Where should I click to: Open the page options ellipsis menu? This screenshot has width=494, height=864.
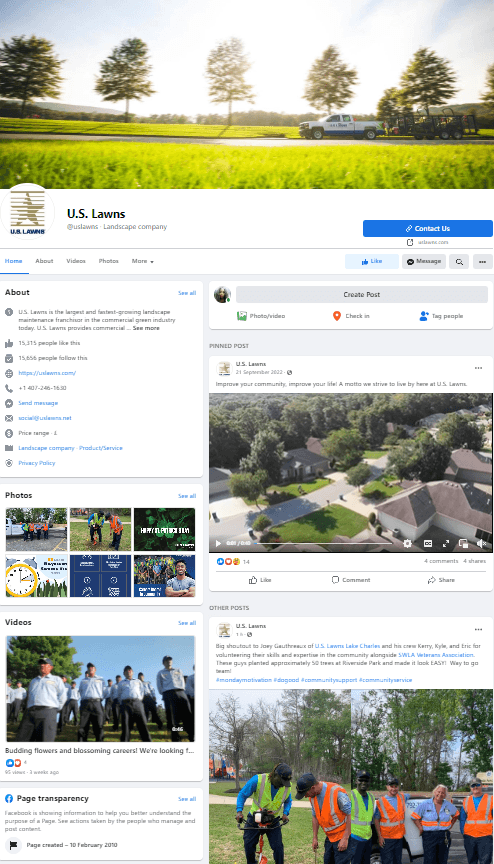[482, 262]
